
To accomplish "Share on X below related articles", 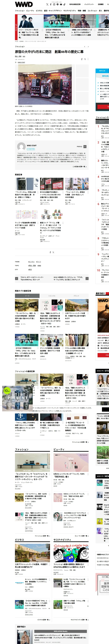I will (53, 252).
